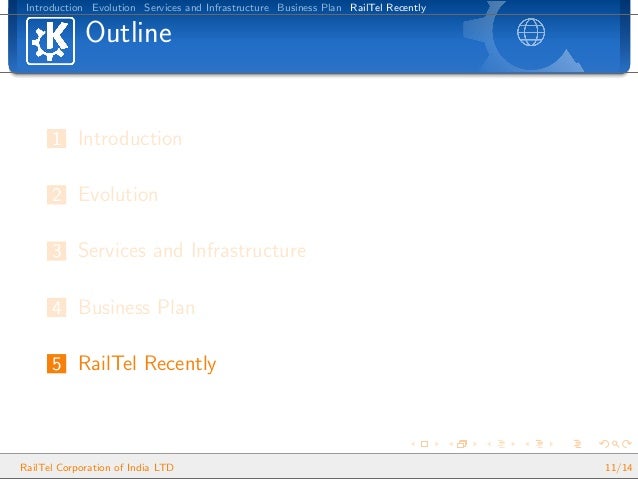This screenshot has width=638, height=479.
Task: Jump to the Evolution section in the header bar
Action: pos(114,7)
